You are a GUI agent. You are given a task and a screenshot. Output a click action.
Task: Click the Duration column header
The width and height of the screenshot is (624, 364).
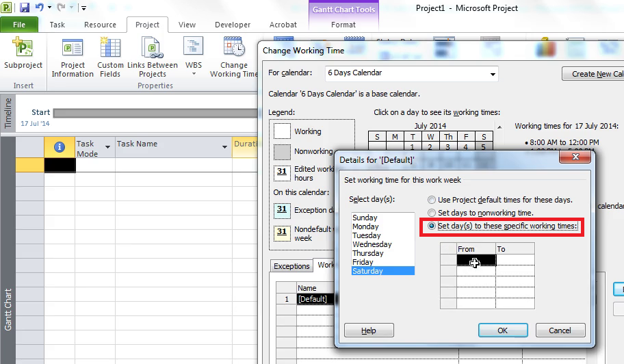point(245,147)
